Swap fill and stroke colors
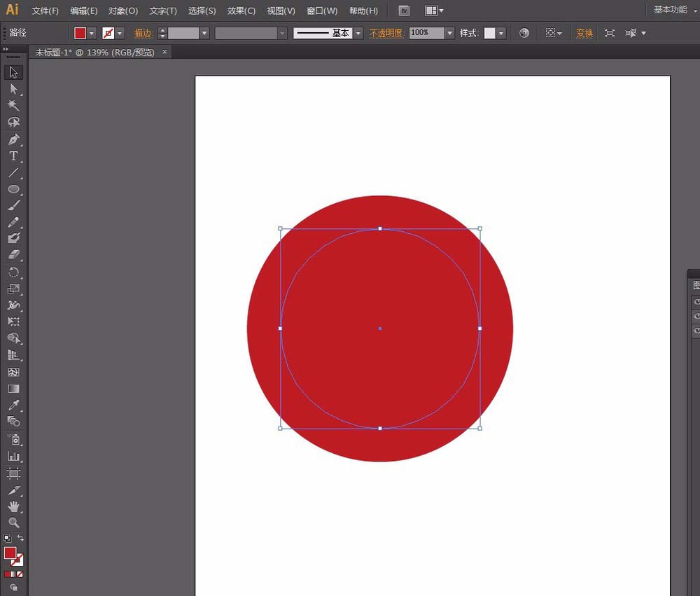 20,538
